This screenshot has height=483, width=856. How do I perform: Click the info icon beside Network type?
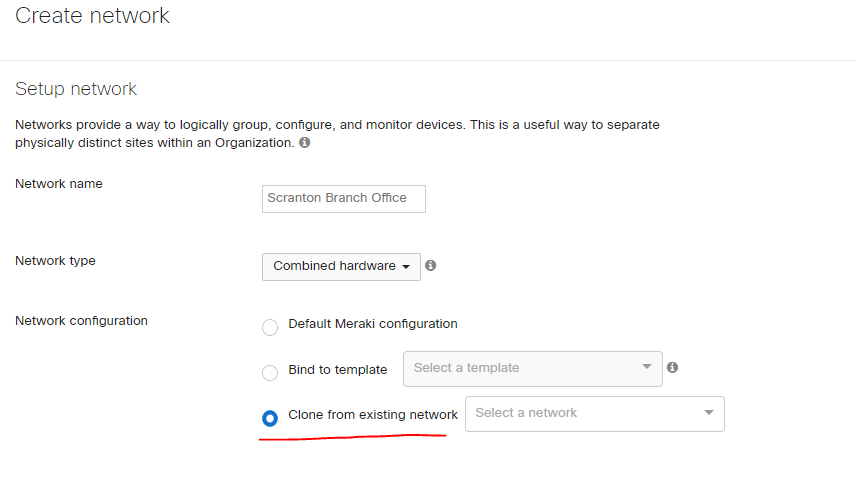click(x=431, y=265)
